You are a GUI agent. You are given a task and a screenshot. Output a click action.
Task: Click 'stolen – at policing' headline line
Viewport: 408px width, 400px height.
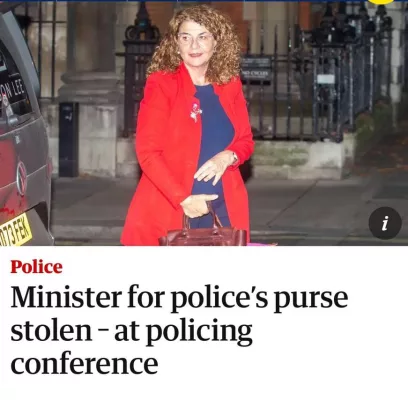[131, 331]
